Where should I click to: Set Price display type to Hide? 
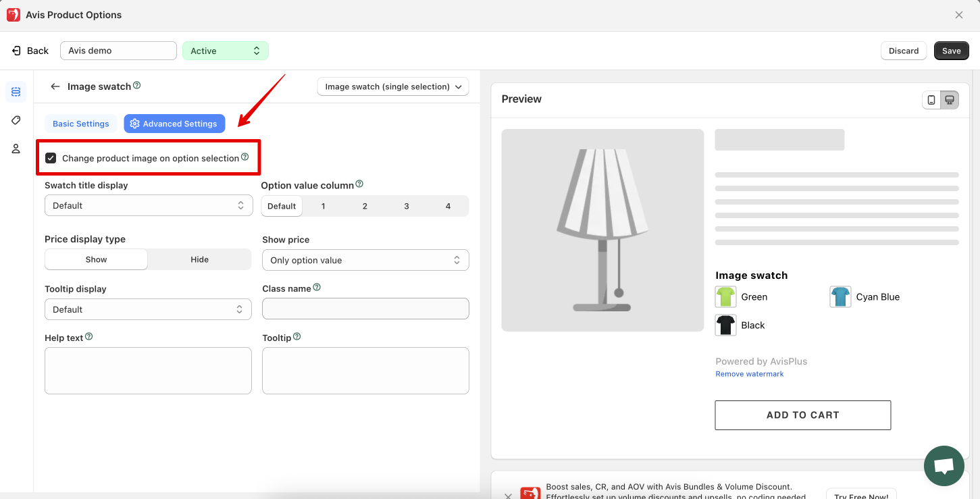199,259
